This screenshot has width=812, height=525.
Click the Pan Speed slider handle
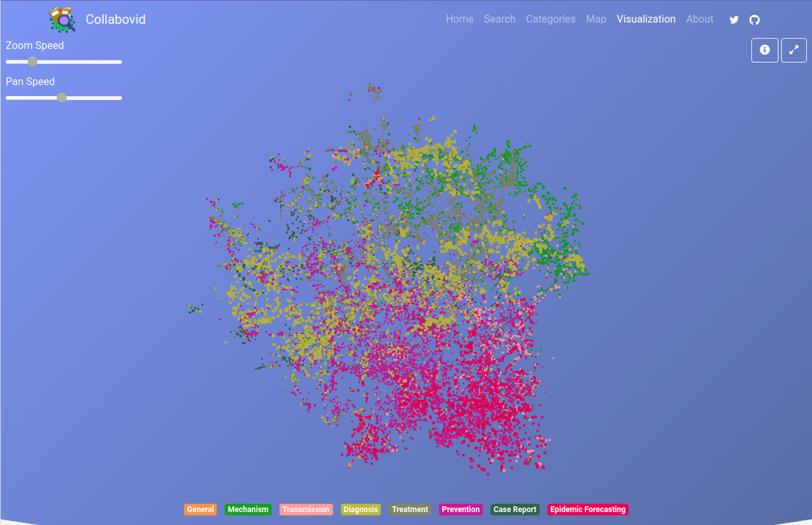[62, 98]
